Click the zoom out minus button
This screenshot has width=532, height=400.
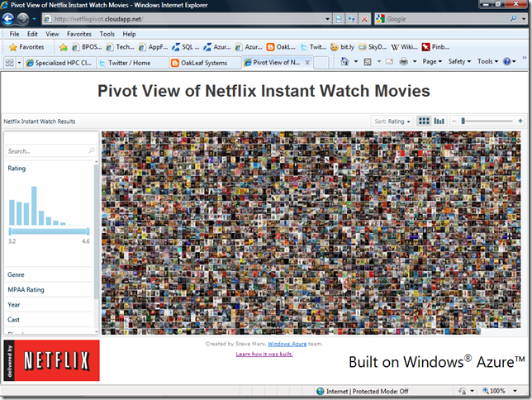(x=454, y=121)
